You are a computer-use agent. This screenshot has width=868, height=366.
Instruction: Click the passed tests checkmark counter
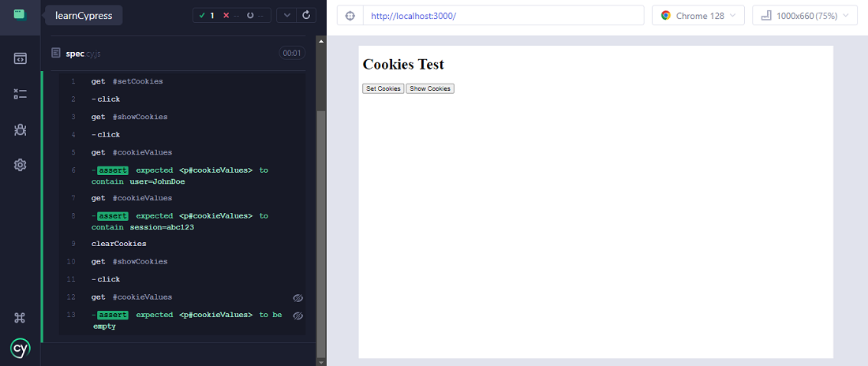pos(205,16)
